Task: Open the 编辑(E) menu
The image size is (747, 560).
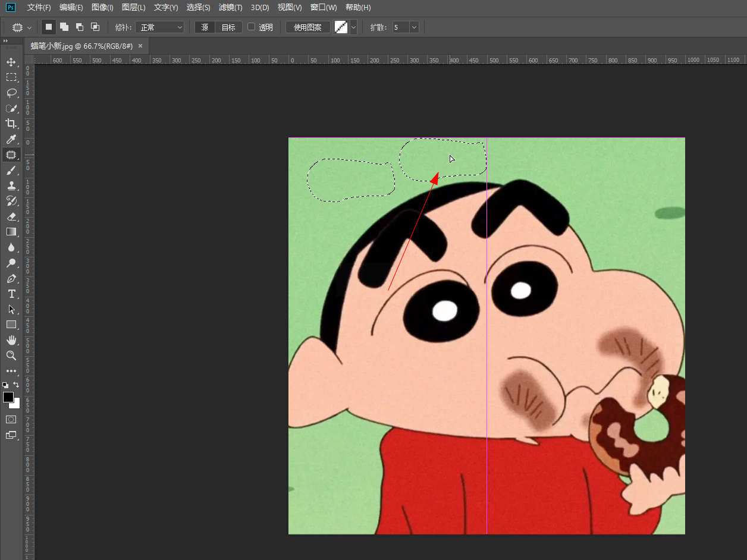Action: (71, 7)
